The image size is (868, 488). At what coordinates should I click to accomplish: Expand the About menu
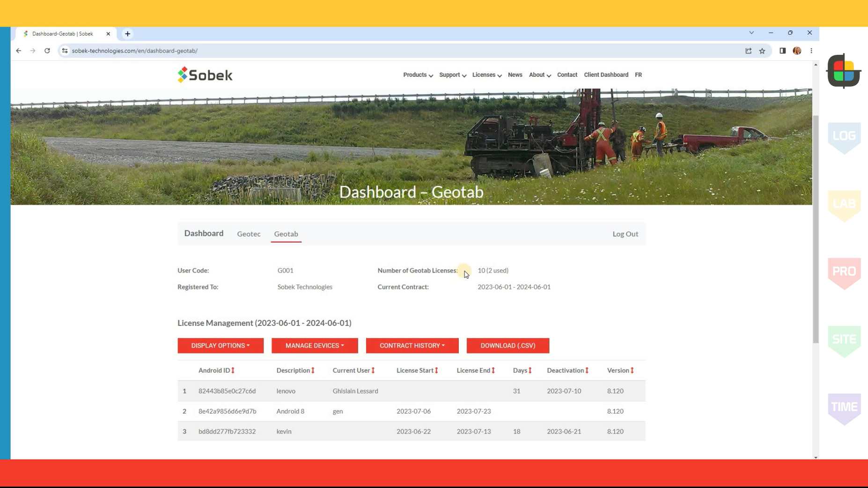540,75
